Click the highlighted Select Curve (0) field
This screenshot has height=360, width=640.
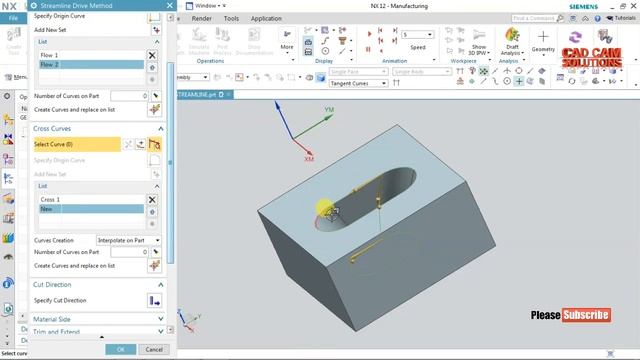[x=77, y=144]
